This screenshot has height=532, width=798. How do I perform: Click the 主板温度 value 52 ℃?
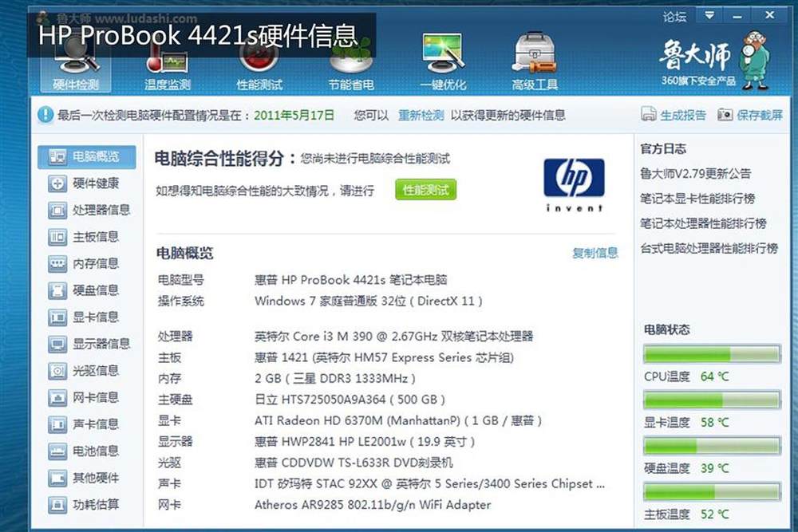coord(714,514)
